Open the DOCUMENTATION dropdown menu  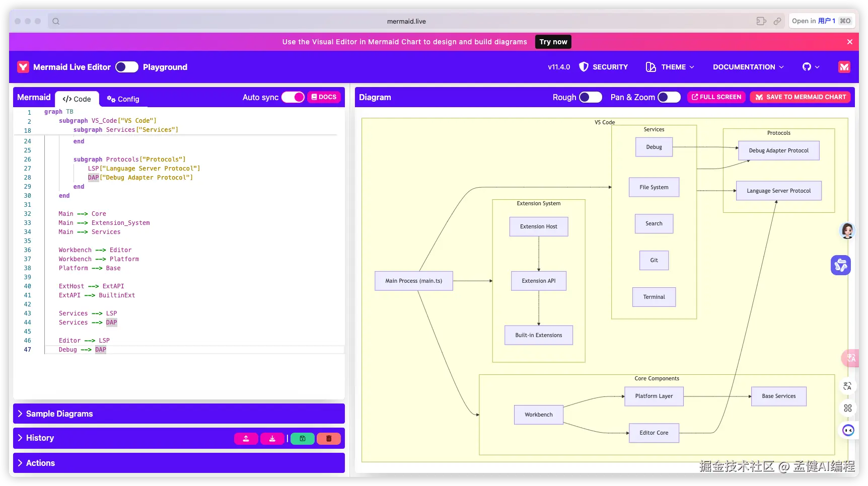tap(748, 67)
